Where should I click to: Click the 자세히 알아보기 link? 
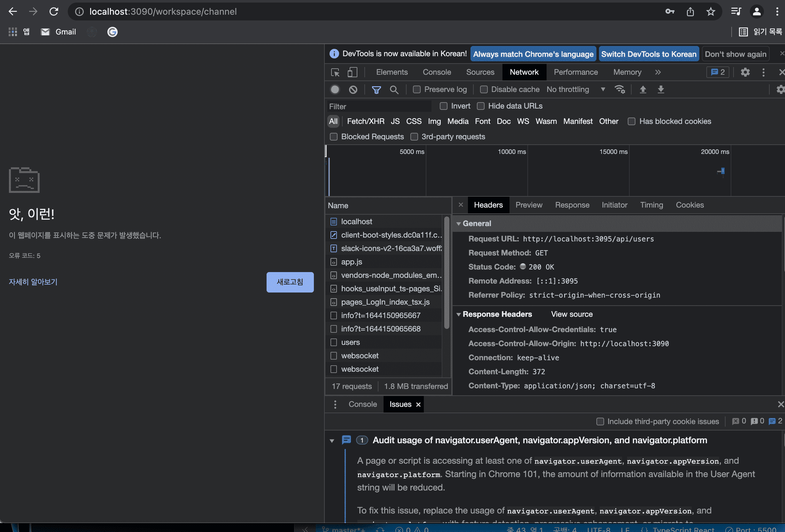click(33, 282)
